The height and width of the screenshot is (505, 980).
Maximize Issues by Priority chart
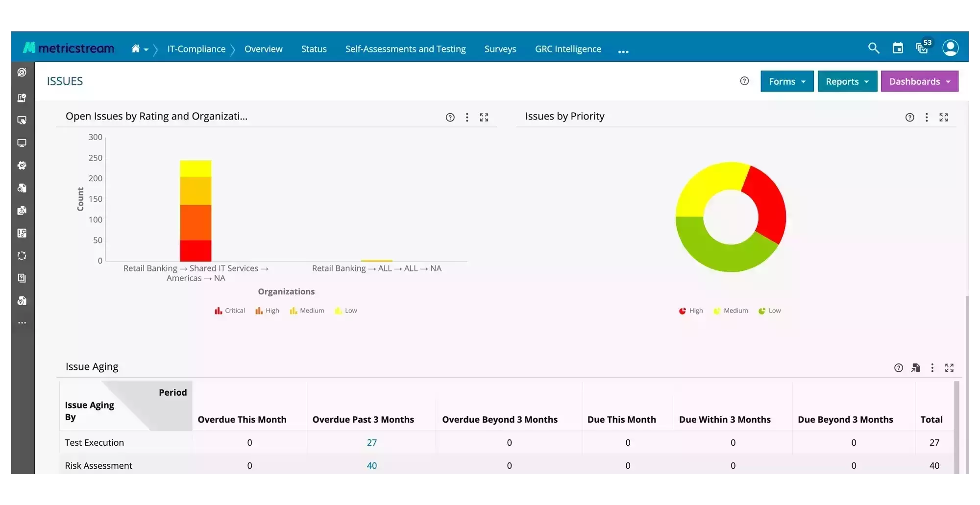[944, 118]
